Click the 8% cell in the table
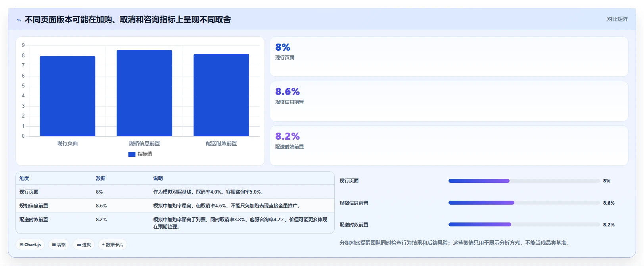This screenshot has height=266, width=644. pyautogui.click(x=99, y=192)
